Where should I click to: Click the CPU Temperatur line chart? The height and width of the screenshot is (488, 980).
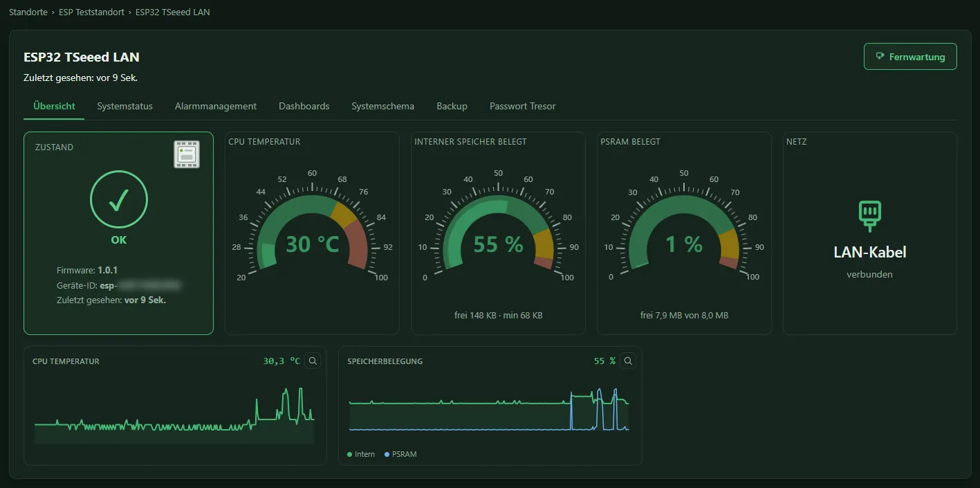pos(174,415)
